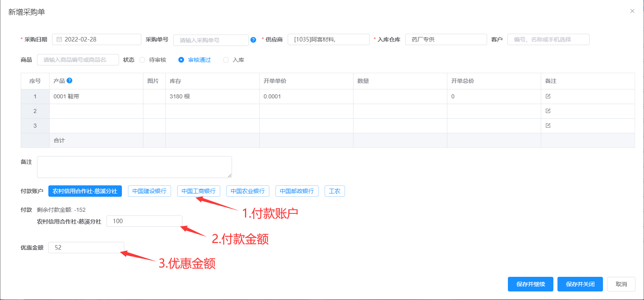This screenshot has height=300, width=644.
Task: Open the 客户 customer selection field
Action: tap(548, 39)
